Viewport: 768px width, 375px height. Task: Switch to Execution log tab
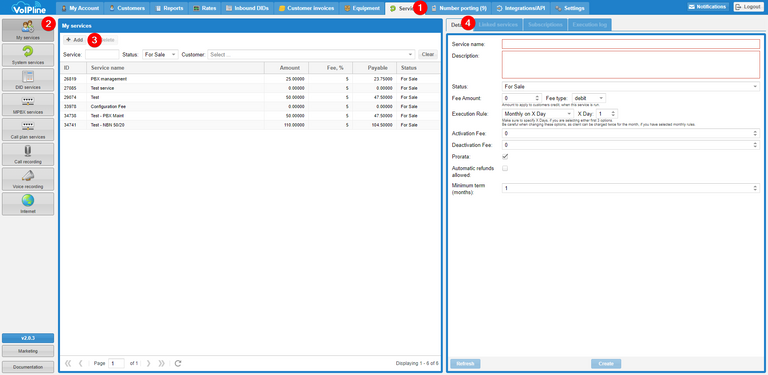pos(589,24)
